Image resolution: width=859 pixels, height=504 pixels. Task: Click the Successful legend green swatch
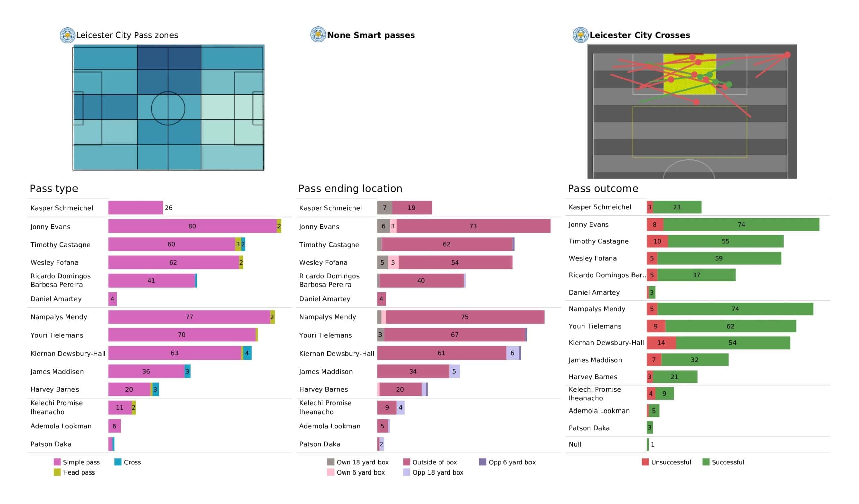[706, 462]
